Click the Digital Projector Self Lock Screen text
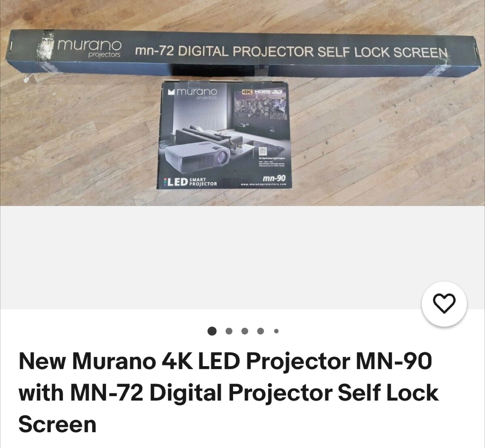This screenshot has height=448, width=485. 313,52
